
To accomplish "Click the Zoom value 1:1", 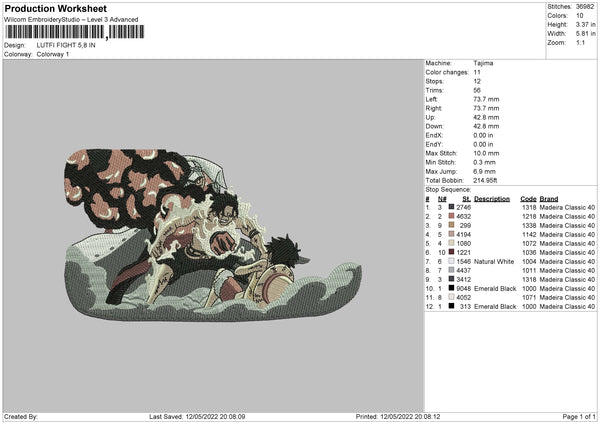I will [x=580, y=42].
